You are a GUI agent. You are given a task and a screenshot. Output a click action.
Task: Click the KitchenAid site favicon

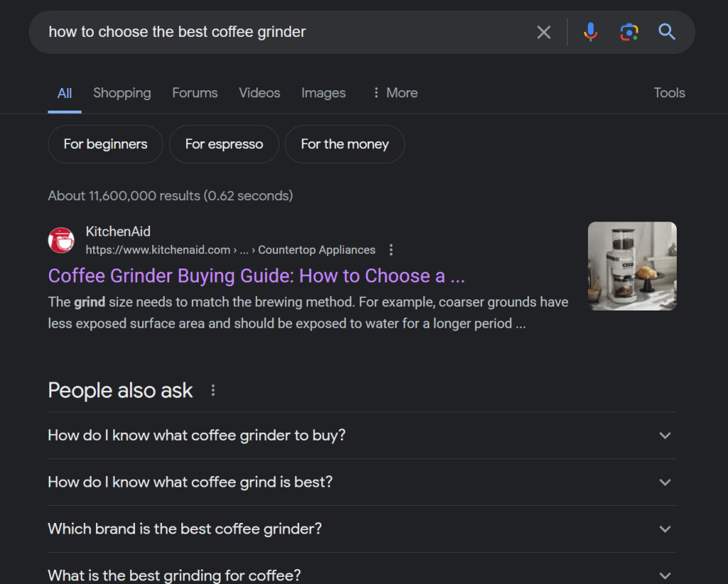point(61,240)
